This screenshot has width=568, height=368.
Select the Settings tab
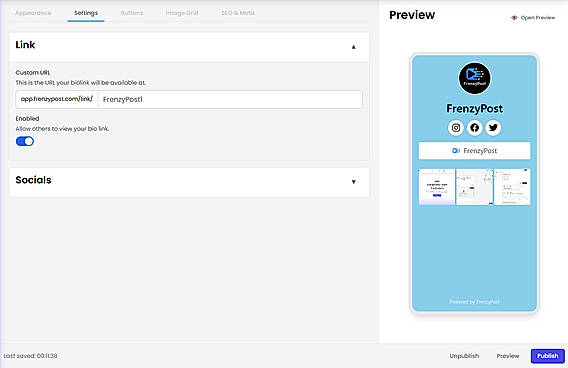(86, 13)
